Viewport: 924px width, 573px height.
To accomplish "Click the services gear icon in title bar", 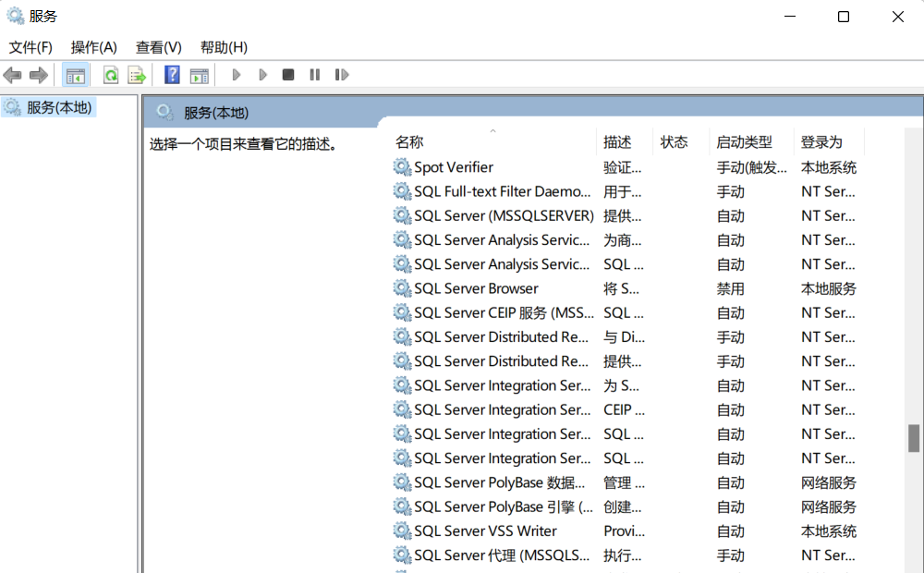I will click(x=16, y=16).
